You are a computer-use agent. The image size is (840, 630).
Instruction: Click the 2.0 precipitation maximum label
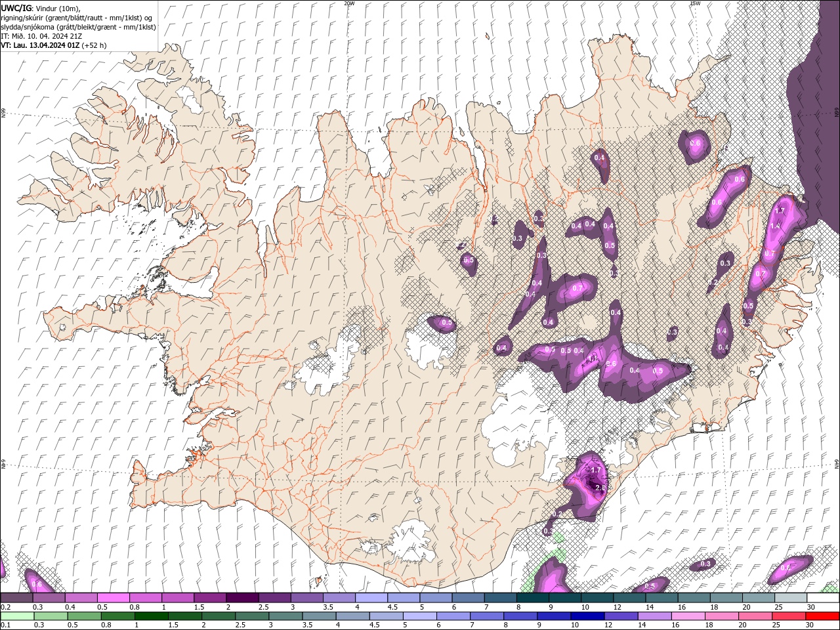(x=600, y=488)
